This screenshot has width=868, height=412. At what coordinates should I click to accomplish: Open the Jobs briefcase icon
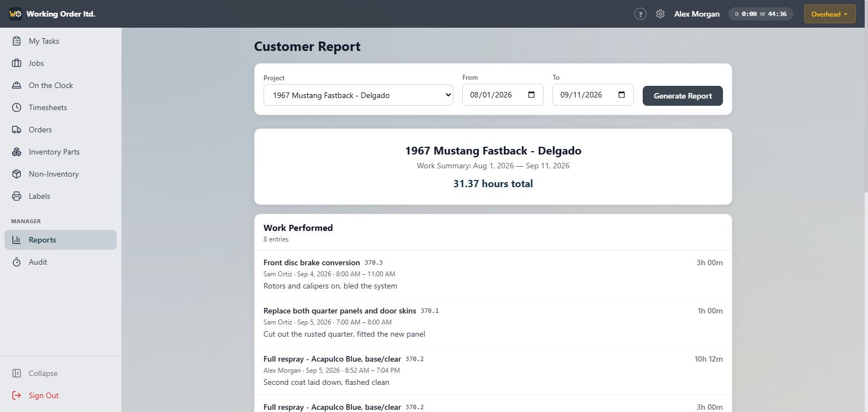point(17,63)
